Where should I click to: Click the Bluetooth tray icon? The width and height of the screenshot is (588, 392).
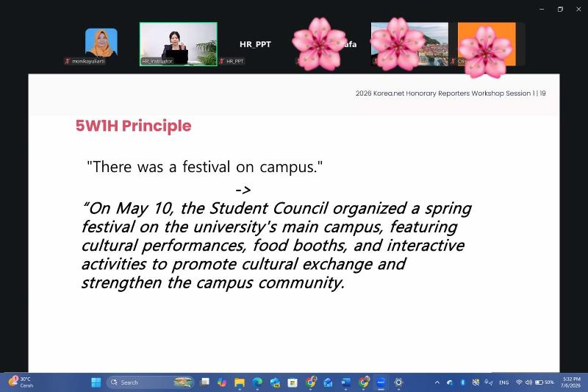coord(463,382)
